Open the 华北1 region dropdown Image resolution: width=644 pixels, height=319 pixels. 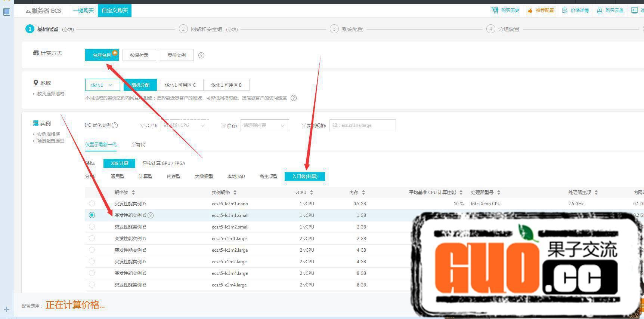pos(102,85)
